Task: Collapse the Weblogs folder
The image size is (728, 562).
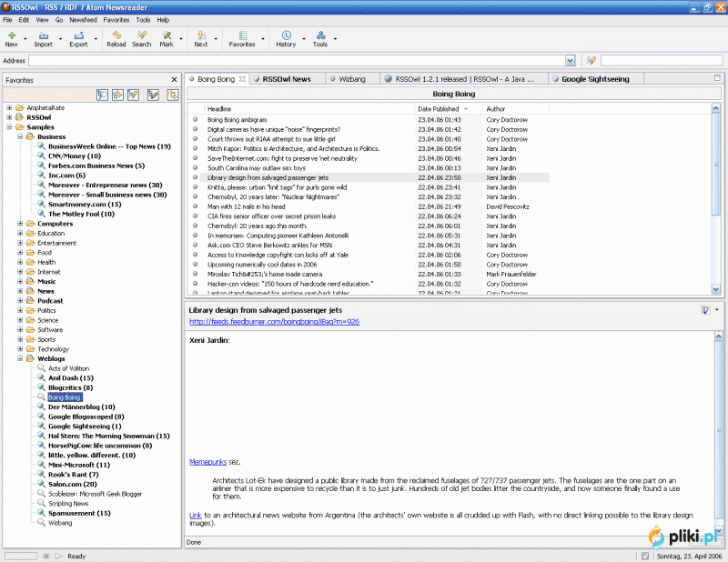Action: [x=20, y=358]
